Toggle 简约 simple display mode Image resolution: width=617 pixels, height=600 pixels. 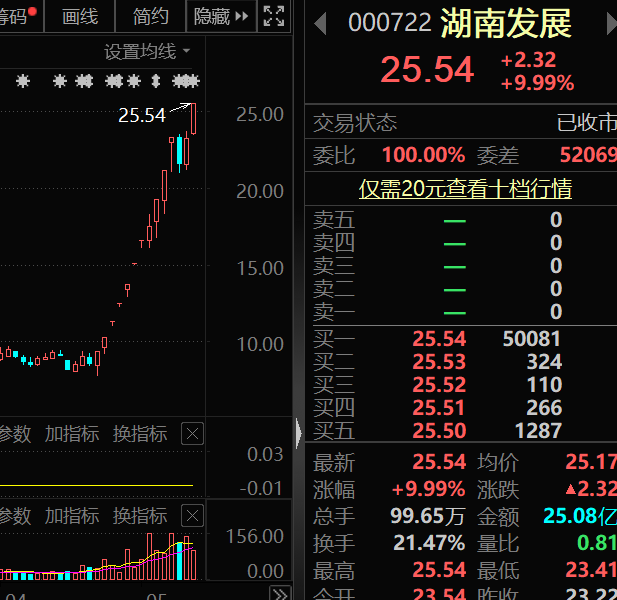(151, 16)
